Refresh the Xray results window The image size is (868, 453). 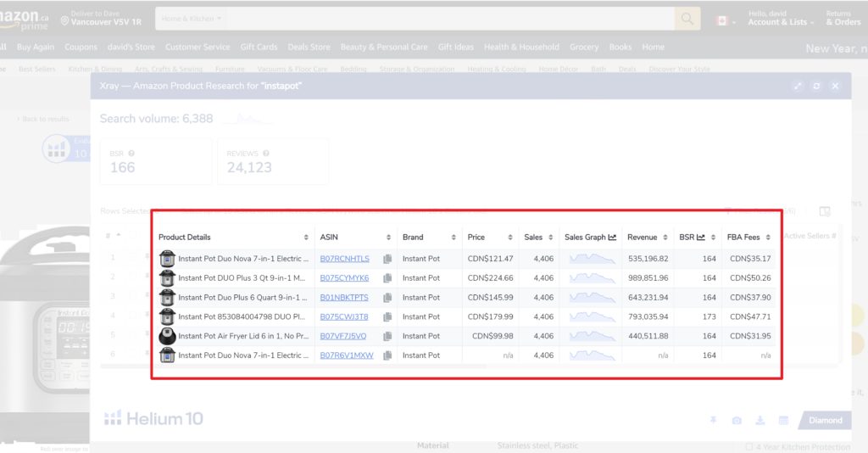(x=816, y=87)
